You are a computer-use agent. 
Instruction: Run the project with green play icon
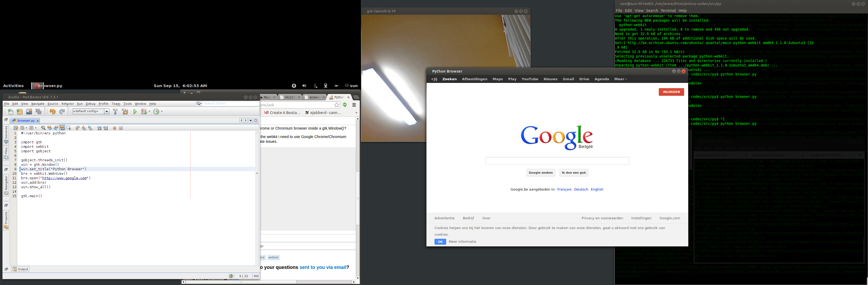tap(135, 112)
